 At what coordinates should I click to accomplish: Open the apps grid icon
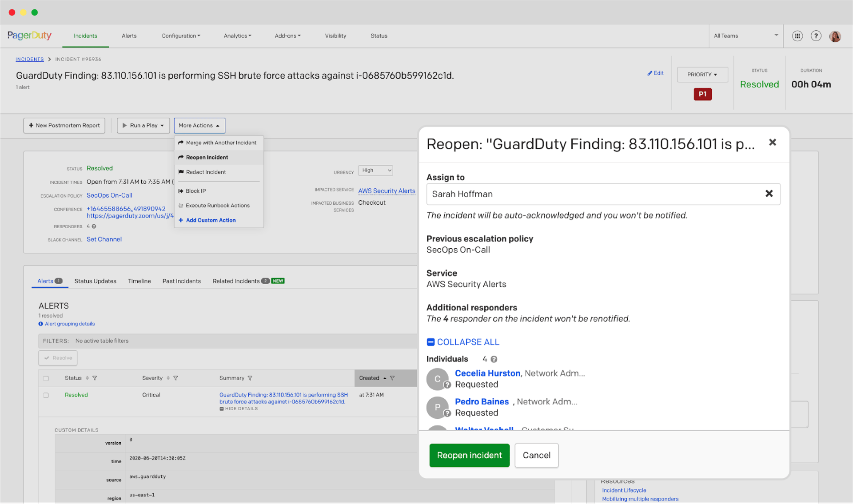[x=797, y=36]
